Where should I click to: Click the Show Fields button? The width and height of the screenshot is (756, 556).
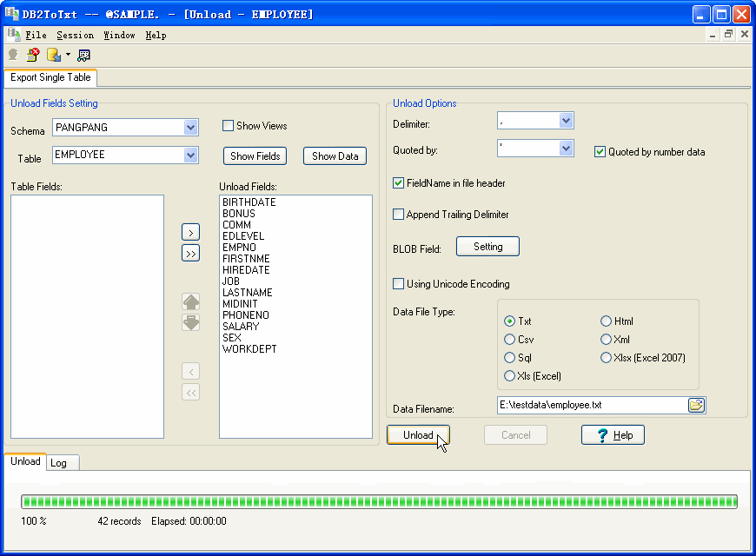255,156
